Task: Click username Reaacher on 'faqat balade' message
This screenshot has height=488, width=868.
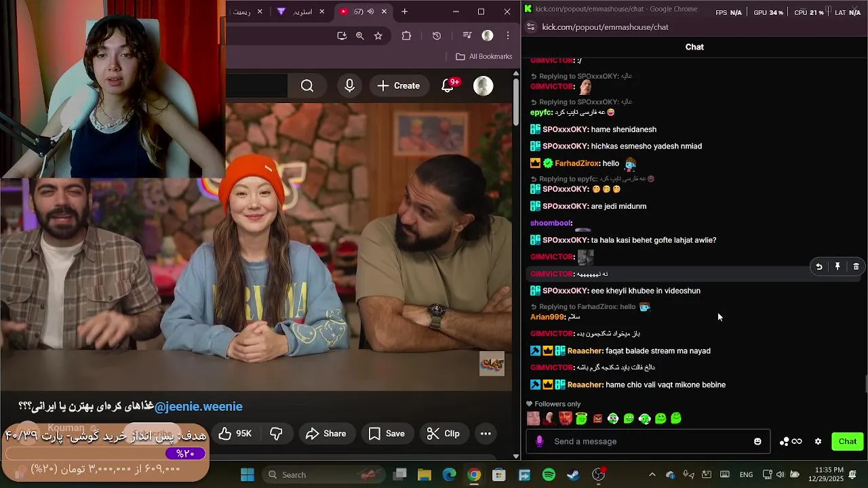Action: coord(585,351)
